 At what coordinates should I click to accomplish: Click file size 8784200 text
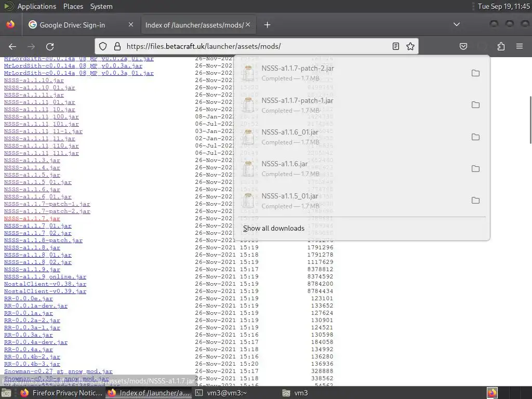(320, 284)
